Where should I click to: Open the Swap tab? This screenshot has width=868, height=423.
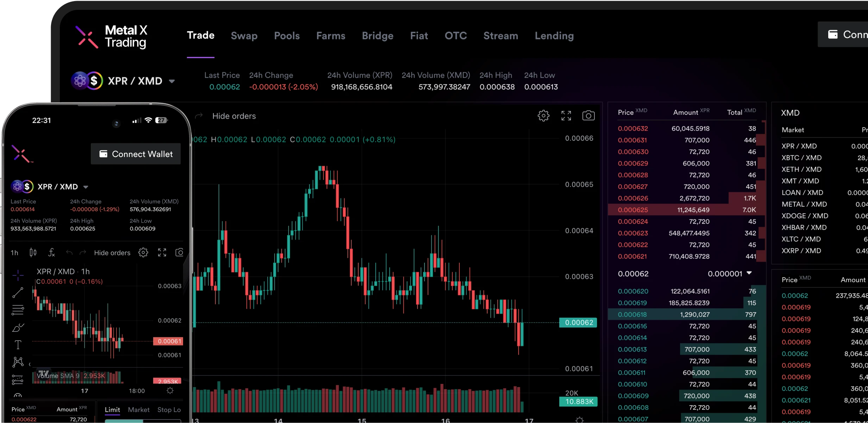(244, 36)
